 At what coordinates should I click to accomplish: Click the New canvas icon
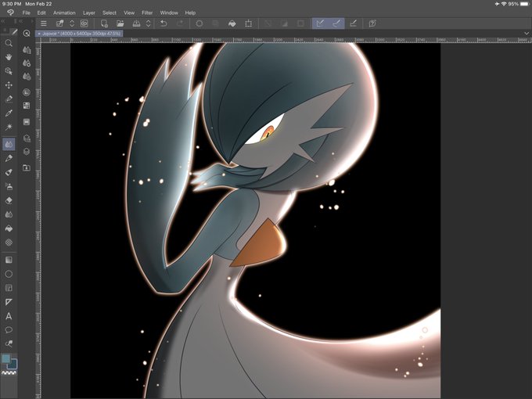coord(104,23)
